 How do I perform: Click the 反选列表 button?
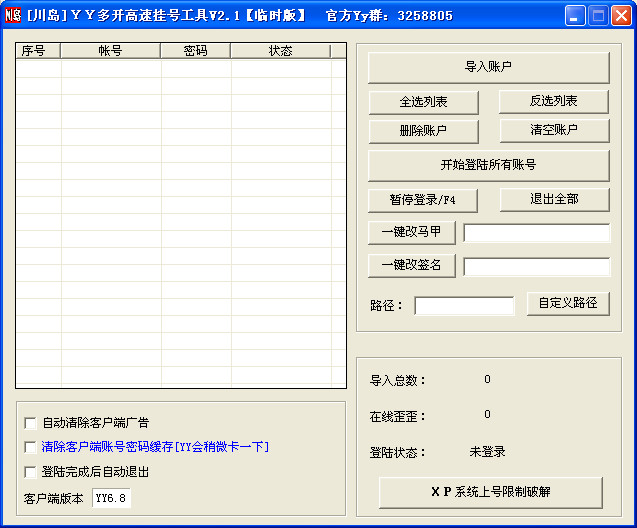click(554, 101)
